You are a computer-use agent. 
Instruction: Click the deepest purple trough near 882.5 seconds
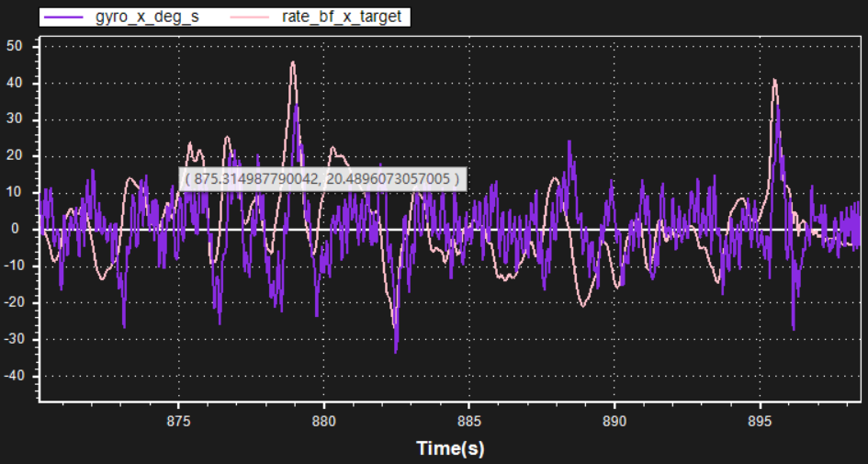pyautogui.click(x=395, y=350)
